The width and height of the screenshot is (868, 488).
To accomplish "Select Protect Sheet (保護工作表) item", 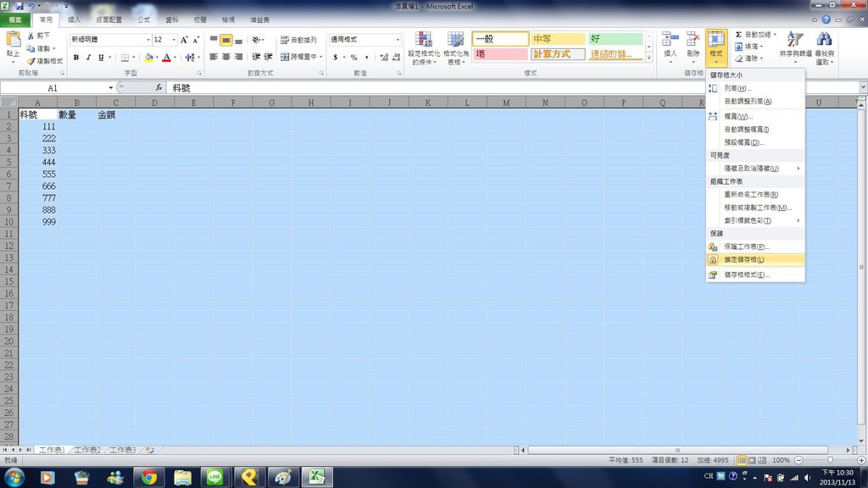I will 755,247.
